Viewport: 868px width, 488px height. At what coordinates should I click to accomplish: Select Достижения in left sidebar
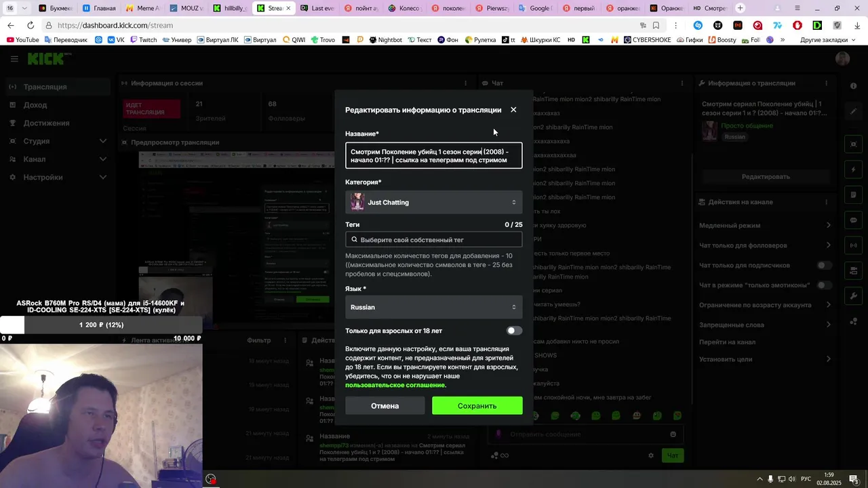click(x=58, y=123)
